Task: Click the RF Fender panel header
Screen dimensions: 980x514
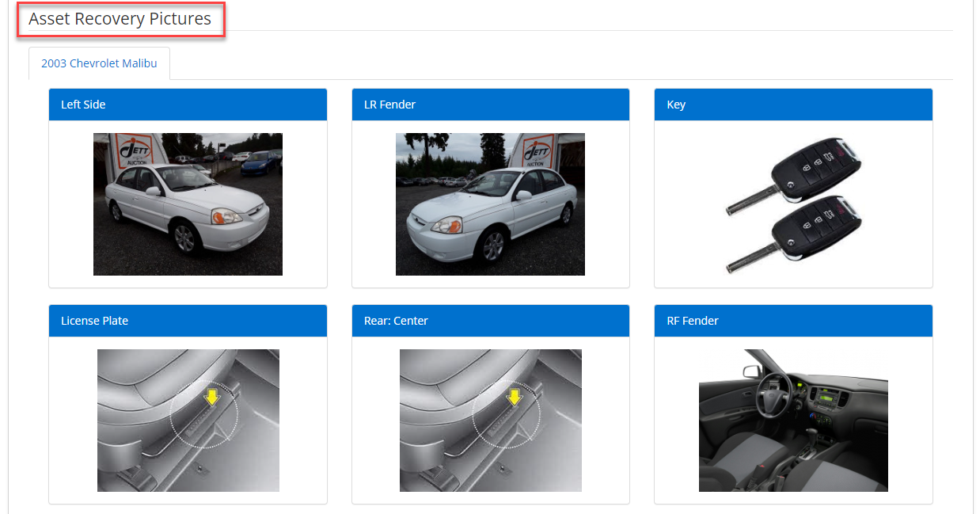Action: point(793,321)
